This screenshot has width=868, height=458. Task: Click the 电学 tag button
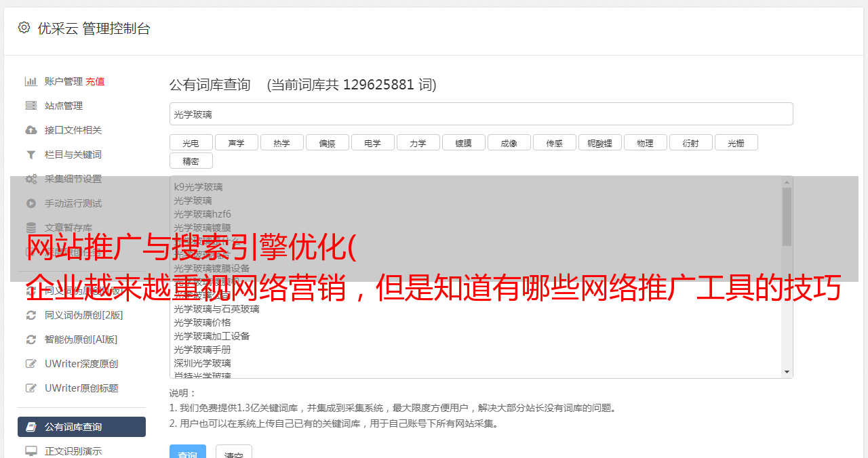click(373, 142)
